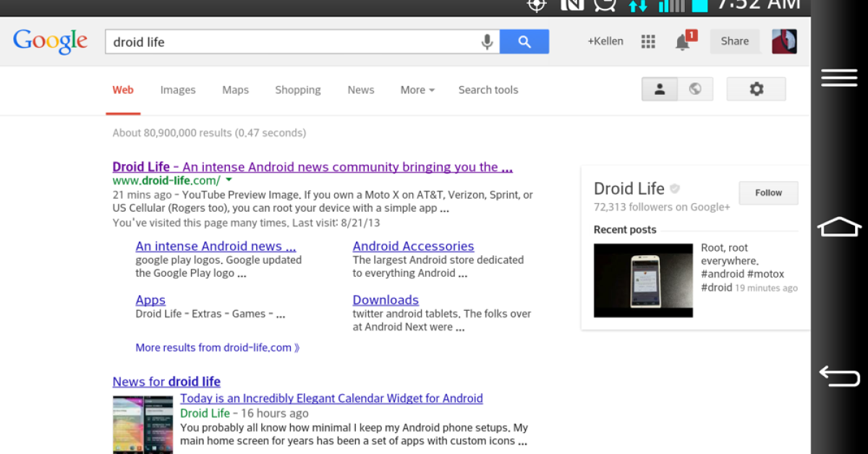Switch to the News tab
Viewport: 868px width, 454px height.
point(360,90)
